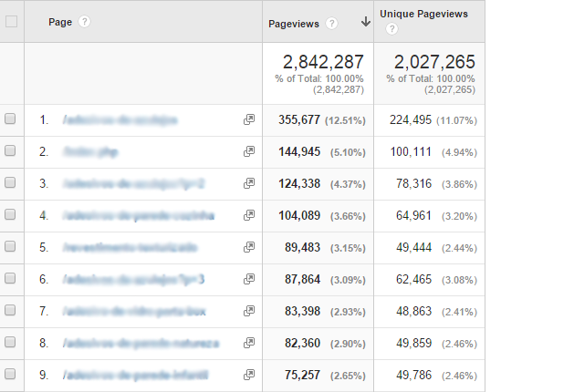
Task: Check the box for row 9
Action: click(10, 374)
